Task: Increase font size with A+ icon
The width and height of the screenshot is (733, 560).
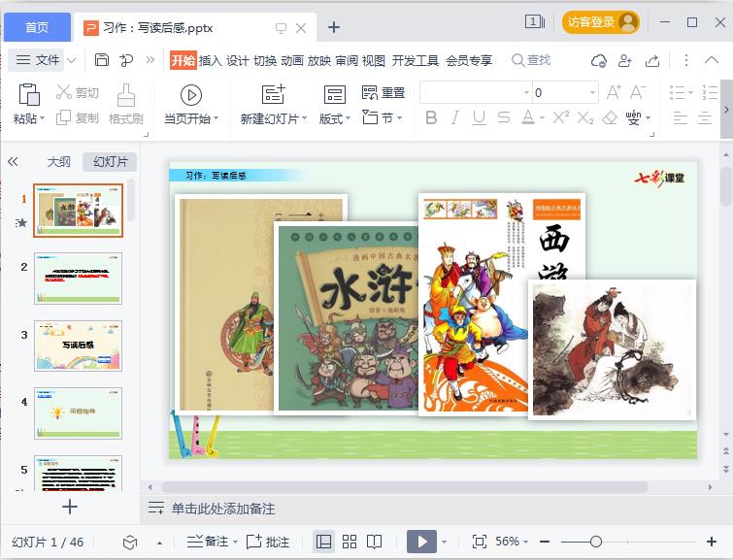Action: 614,92
